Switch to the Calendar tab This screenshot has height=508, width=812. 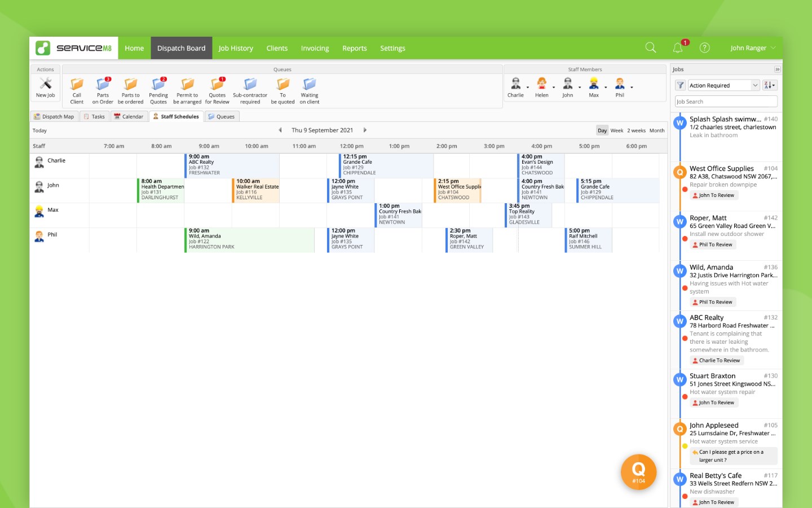[129, 116]
